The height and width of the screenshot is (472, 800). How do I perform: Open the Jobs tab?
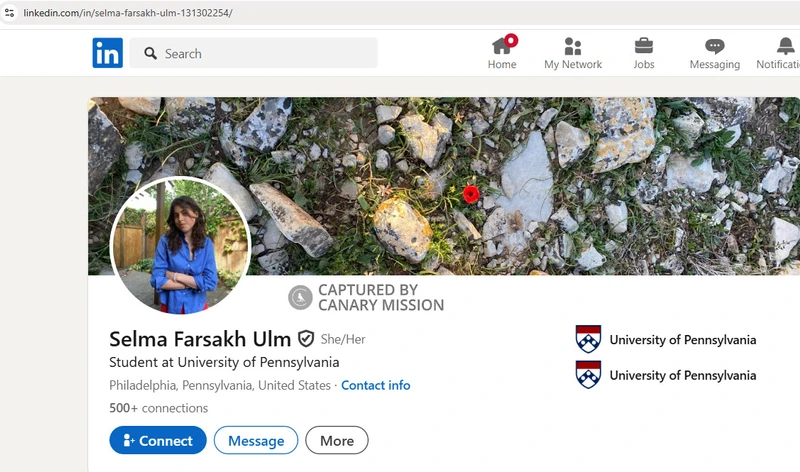coord(643,53)
